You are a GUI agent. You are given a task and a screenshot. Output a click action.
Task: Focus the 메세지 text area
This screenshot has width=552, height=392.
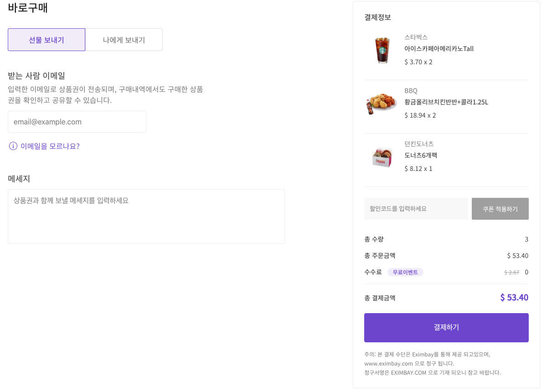pos(146,217)
